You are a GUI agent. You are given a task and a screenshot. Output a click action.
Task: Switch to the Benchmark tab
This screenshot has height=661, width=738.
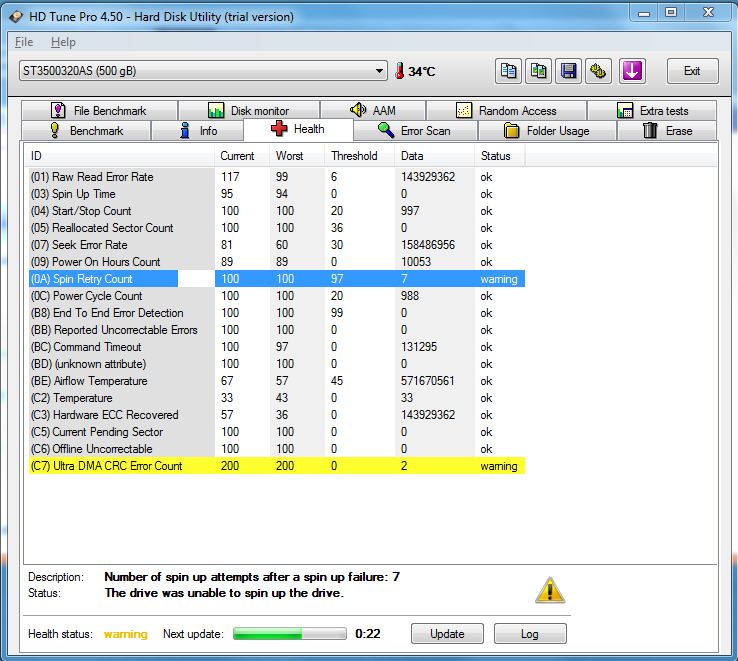pyautogui.click(x=86, y=130)
